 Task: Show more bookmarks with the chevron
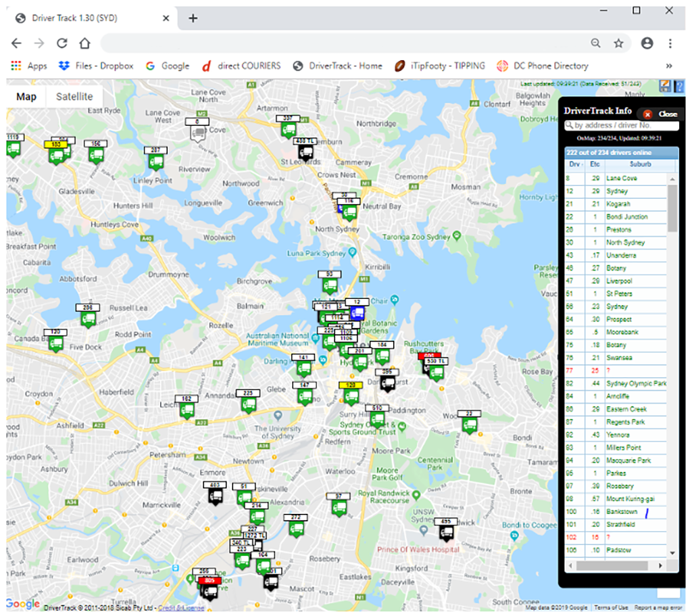[x=669, y=66]
